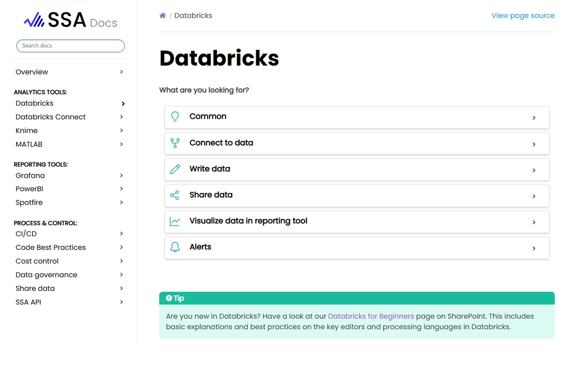Open CI/CD in the sidebar
Viewport: 566px width, 392px height.
click(26, 234)
